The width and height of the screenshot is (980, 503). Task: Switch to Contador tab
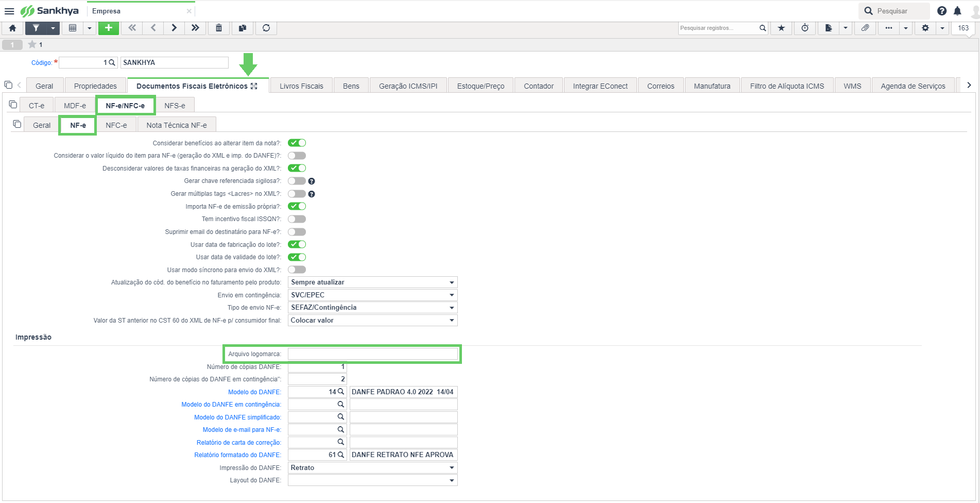coord(539,86)
